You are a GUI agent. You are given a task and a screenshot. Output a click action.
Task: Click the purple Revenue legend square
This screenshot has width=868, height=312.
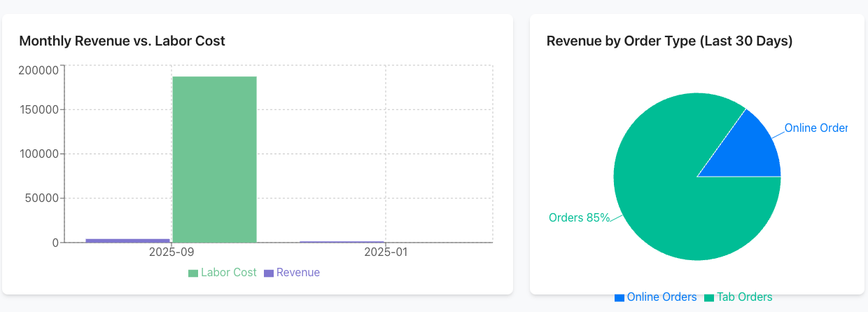click(x=269, y=273)
